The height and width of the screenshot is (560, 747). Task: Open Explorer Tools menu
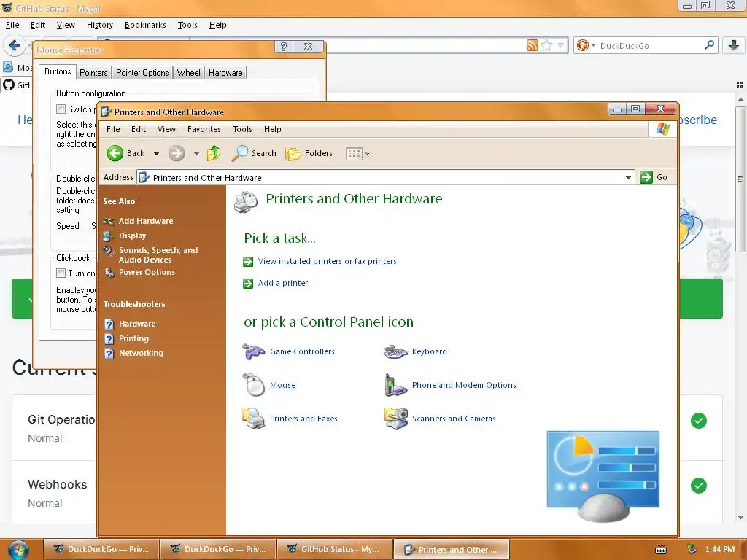pos(242,129)
